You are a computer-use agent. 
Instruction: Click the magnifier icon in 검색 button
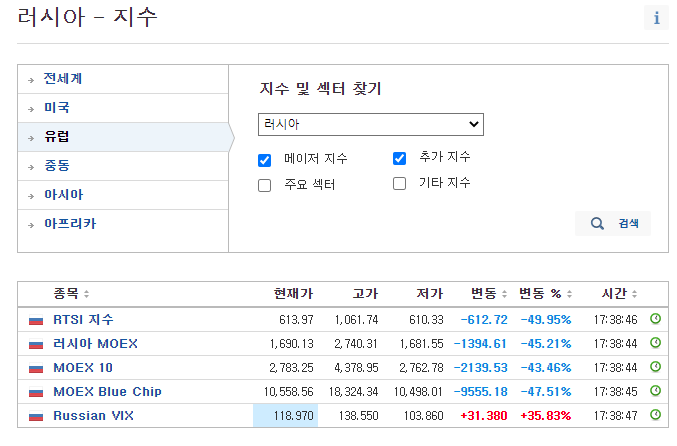pyautogui.click(x=597, y=223)
